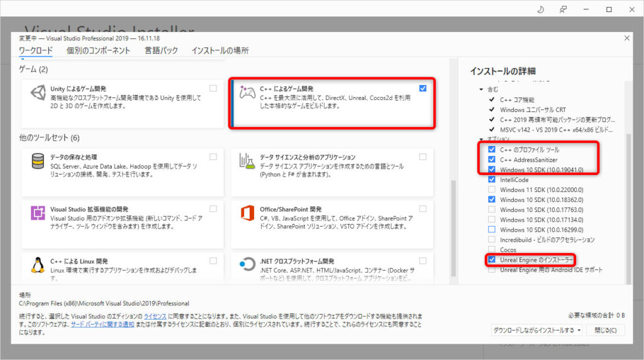Uncheck C++ AddressSanitizer option
Viewport: 644px width, 360px height.
[492, 159]
